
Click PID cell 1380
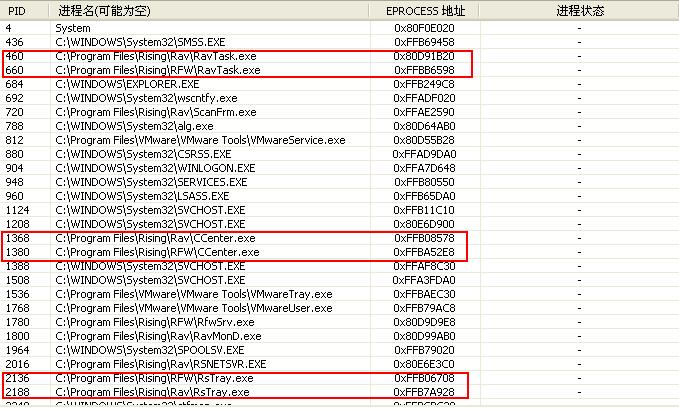tap(17, 252)
